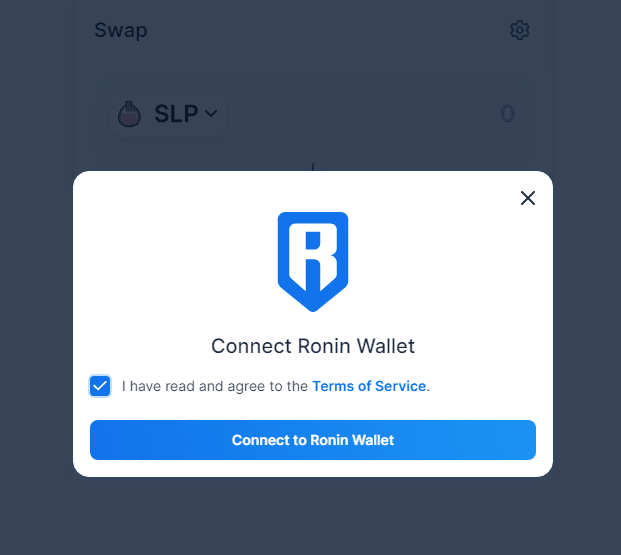Open the Terms of Service link

[369, 386]
